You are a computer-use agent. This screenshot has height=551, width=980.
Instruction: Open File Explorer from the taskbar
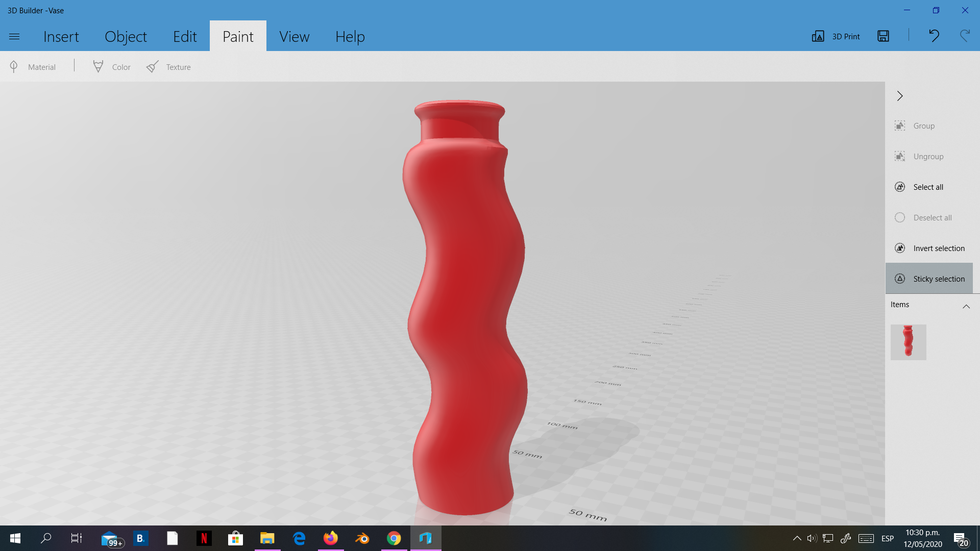[x=267, y=538]
